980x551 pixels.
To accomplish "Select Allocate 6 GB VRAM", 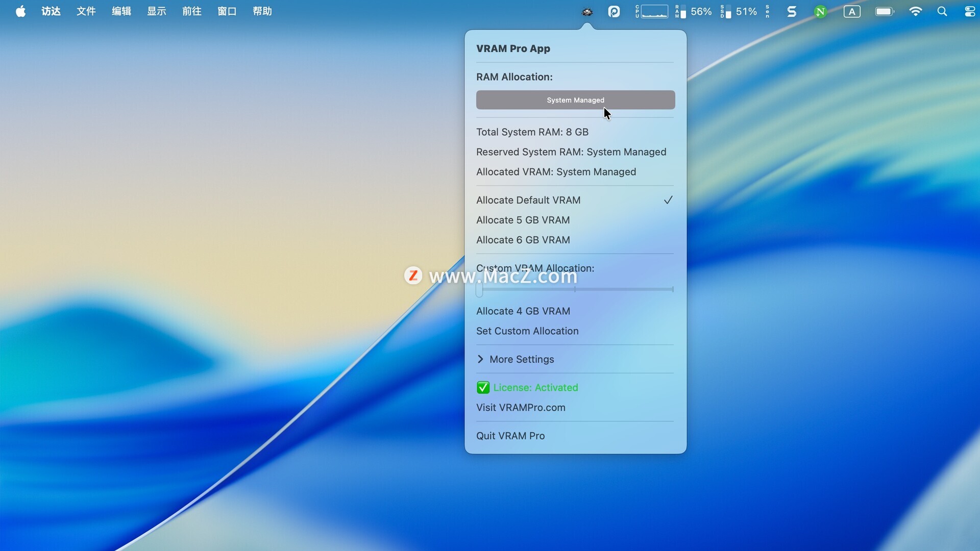I will tap(575, 240).
